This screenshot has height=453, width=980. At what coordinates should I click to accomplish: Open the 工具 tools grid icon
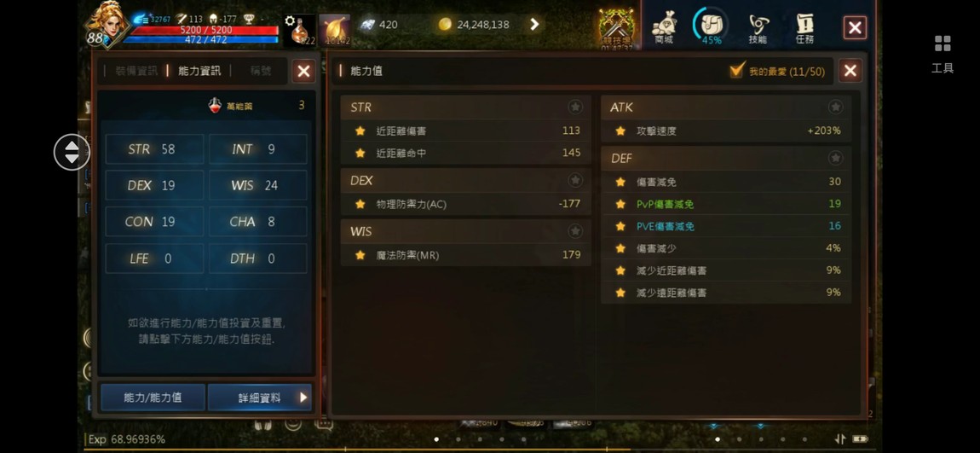(943, 55)
